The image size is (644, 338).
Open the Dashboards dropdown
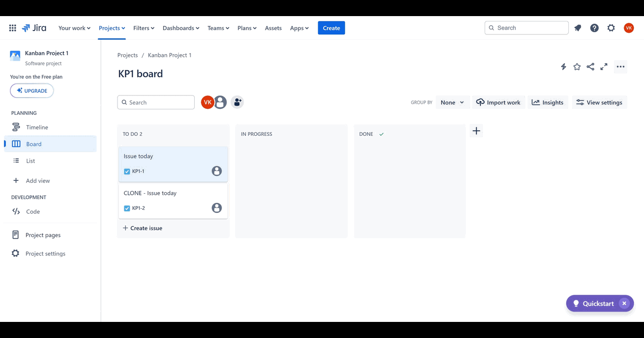(x=181, y=28)
